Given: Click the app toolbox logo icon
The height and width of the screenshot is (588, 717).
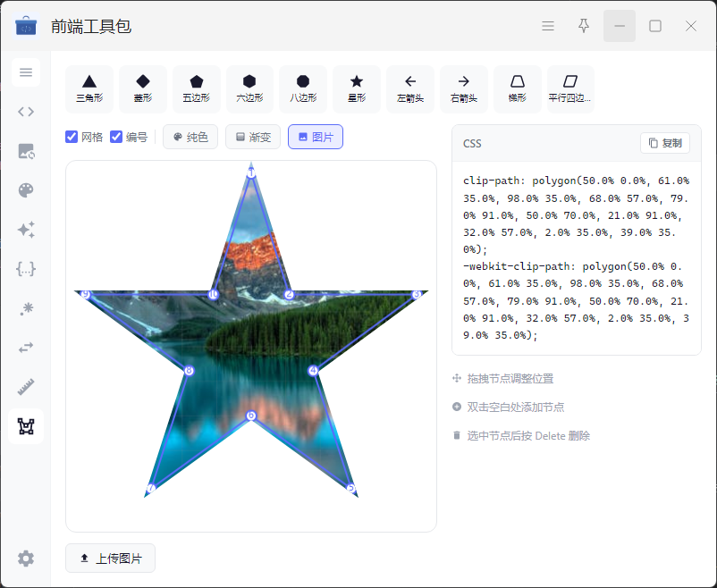Looking at the screenshot, I should (26, 26).
